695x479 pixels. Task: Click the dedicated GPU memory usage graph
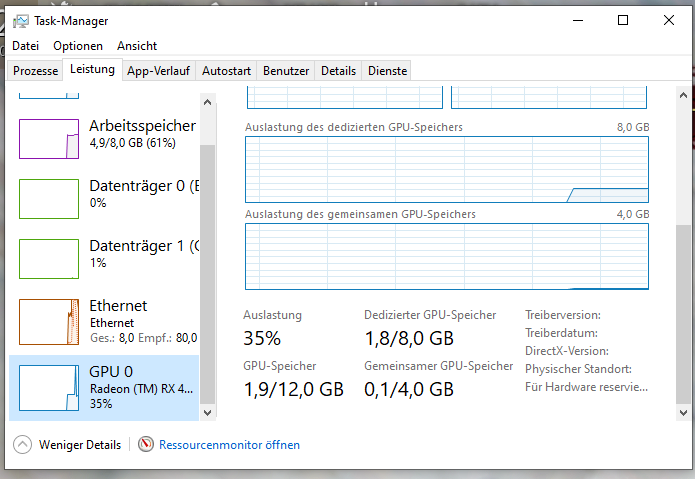click(446, 169)
